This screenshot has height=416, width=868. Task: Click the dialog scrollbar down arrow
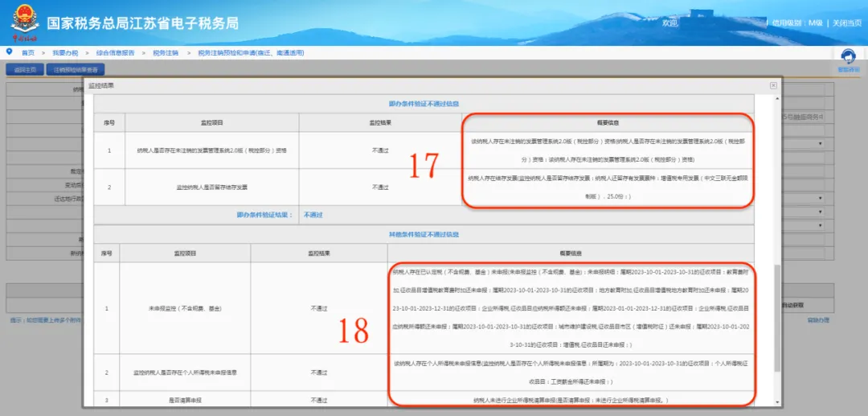[x=778, y=402]
